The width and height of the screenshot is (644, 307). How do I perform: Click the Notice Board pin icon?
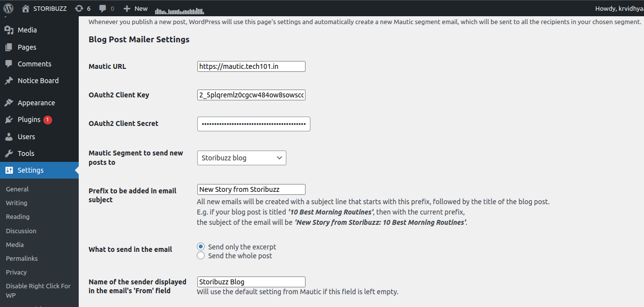point(9,81)
